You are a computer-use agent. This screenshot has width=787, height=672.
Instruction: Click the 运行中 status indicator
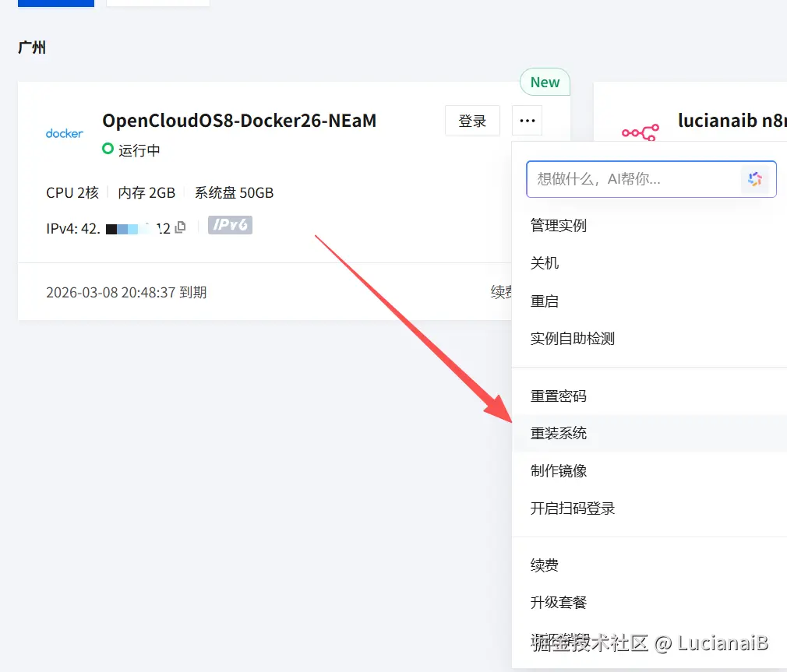(131, 150)
